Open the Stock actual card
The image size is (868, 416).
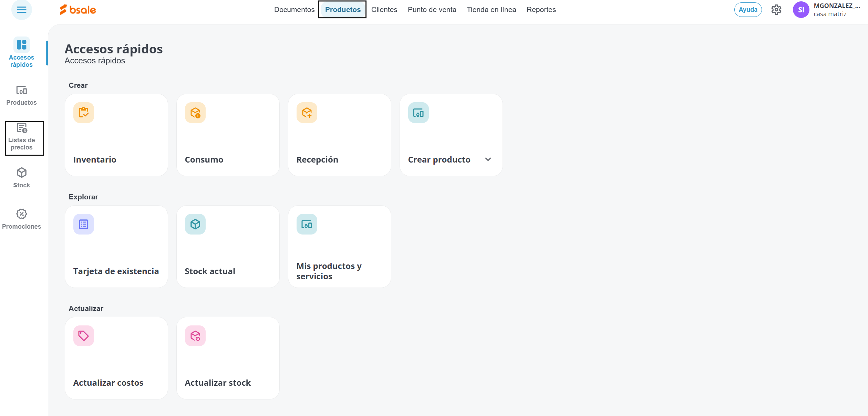[228, 247]
